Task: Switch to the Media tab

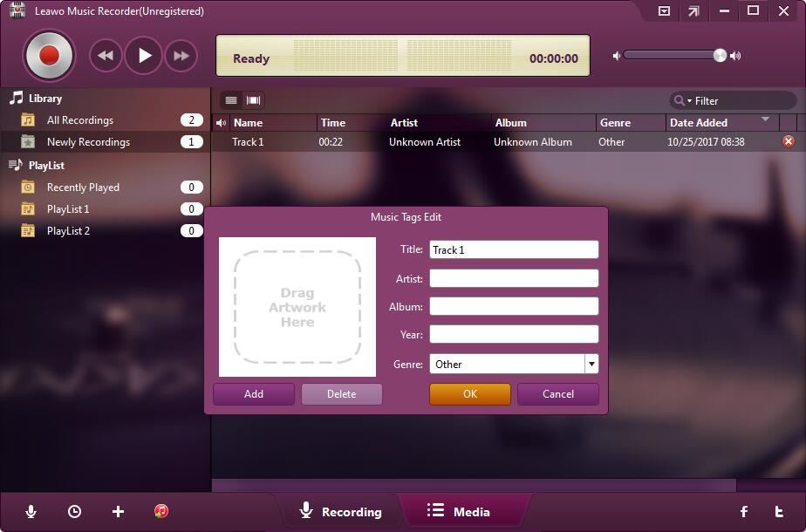Action: tap(465, 512)
